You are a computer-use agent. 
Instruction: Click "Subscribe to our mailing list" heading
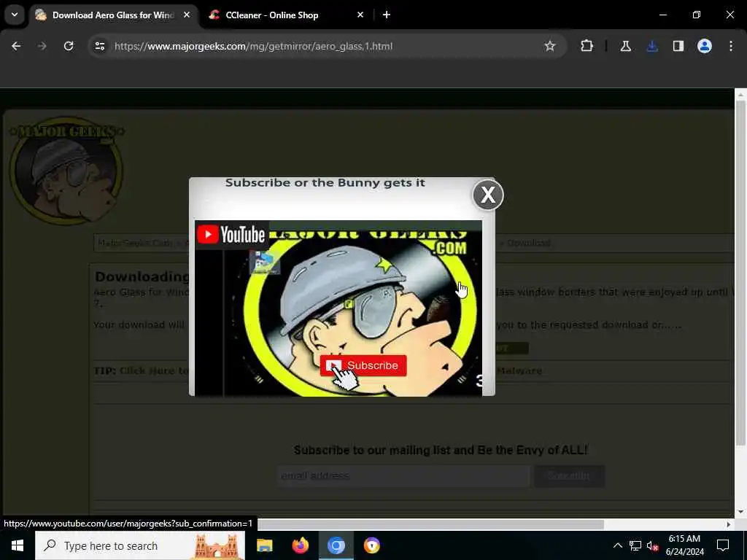(441, 450)
